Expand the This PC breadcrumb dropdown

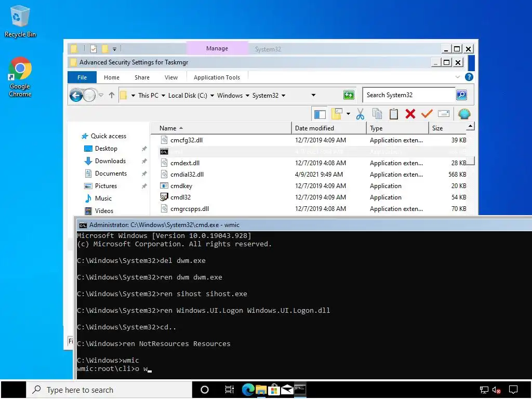coord(163,96)
